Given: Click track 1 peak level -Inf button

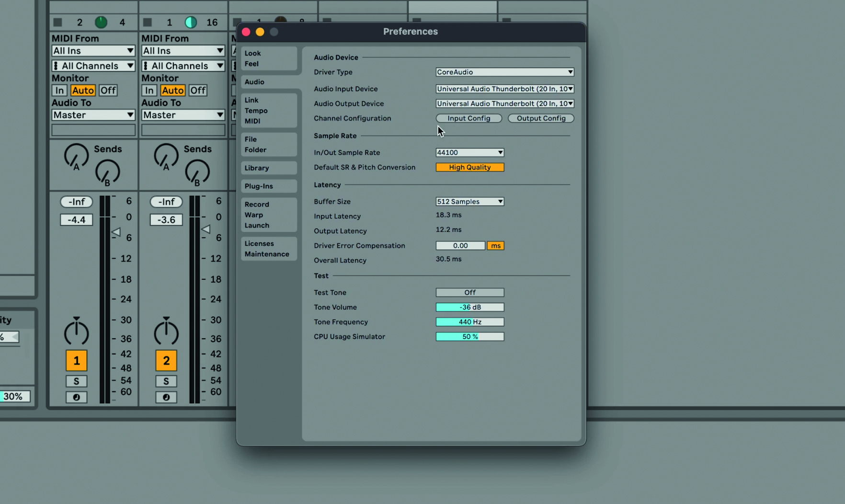Looking at the screenshot, I should [x=76, y=202].
